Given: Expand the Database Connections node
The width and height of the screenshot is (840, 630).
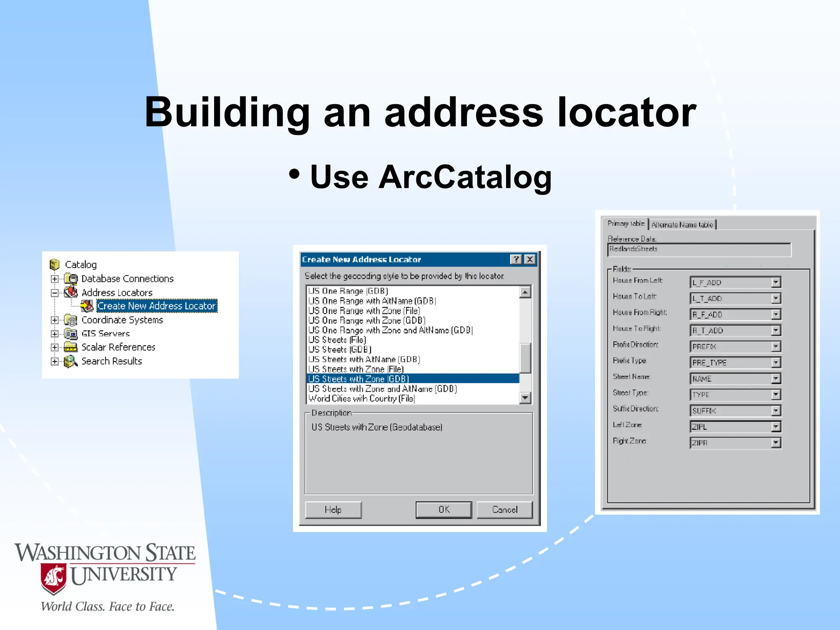Looking at the screenshot, I should pyautogui.click(x=55, y=279).
